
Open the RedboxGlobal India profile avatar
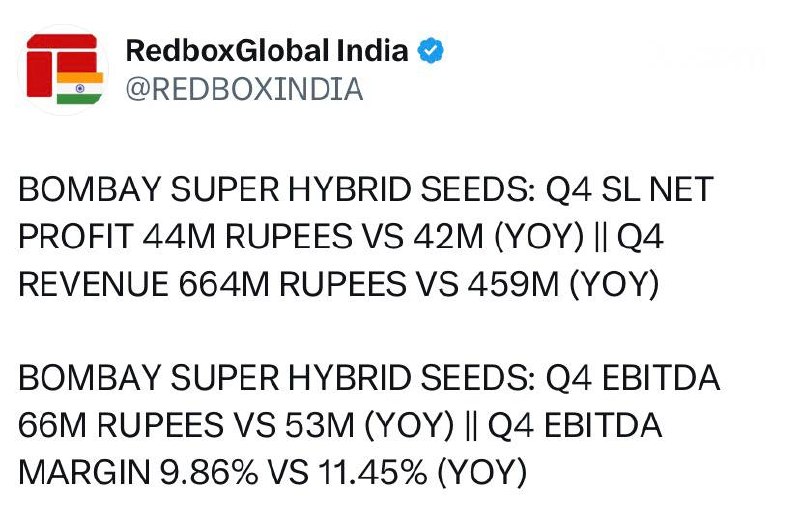coord(64,70)
